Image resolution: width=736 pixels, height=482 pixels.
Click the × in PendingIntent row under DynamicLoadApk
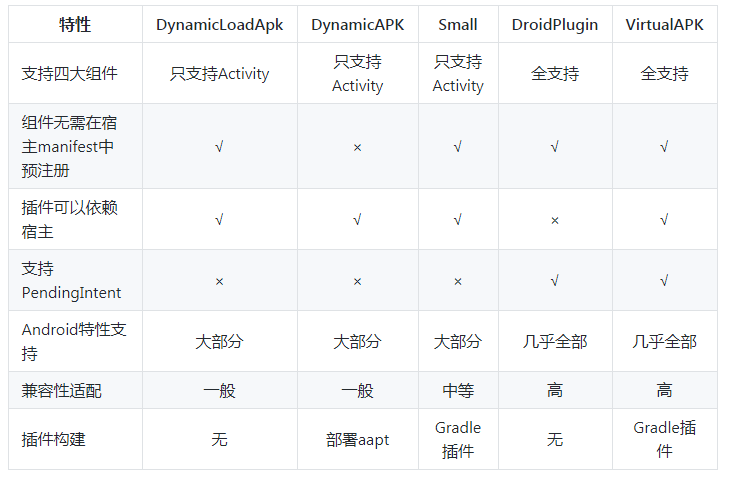point(219,282)
